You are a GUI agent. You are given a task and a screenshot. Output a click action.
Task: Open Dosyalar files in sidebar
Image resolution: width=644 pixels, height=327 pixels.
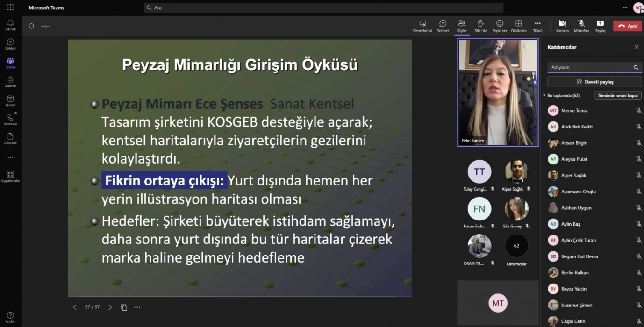click(10, 139)
